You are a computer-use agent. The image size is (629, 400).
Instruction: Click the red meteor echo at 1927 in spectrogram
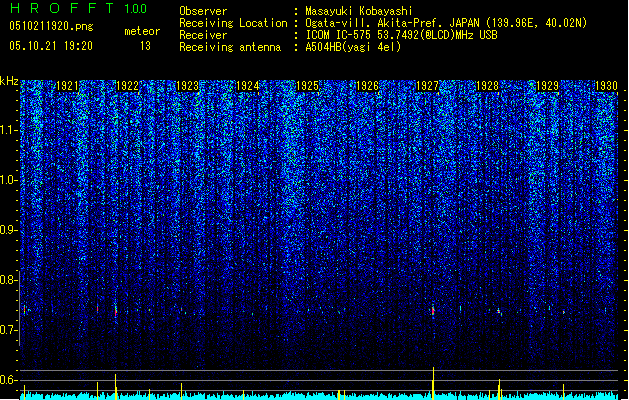(x=433, y=311)
